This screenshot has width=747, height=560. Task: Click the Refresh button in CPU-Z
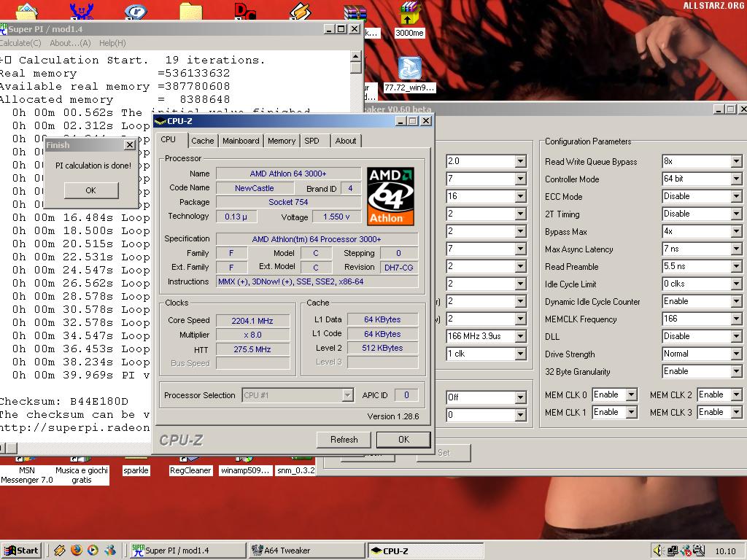point(344,440)
